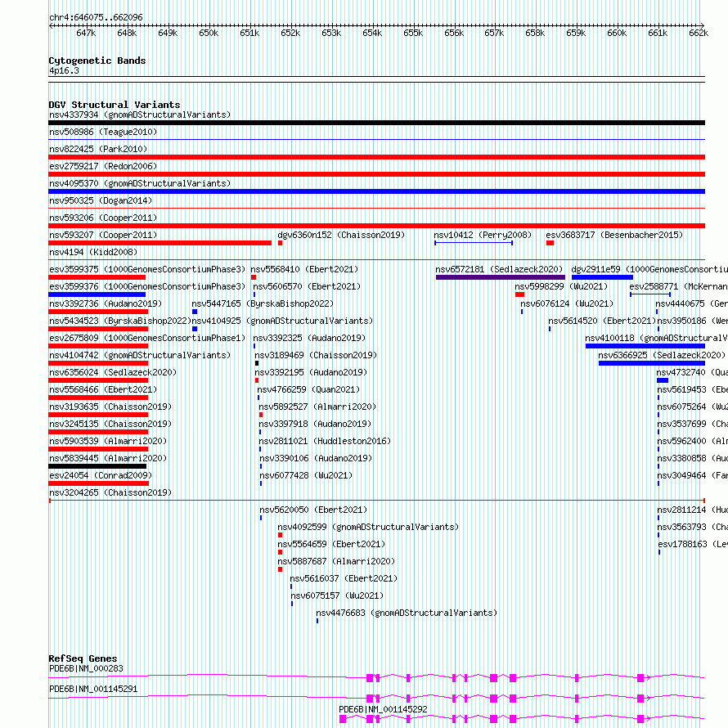Open variant nsv3193635 (Chaisson2019)

(110, 407)
